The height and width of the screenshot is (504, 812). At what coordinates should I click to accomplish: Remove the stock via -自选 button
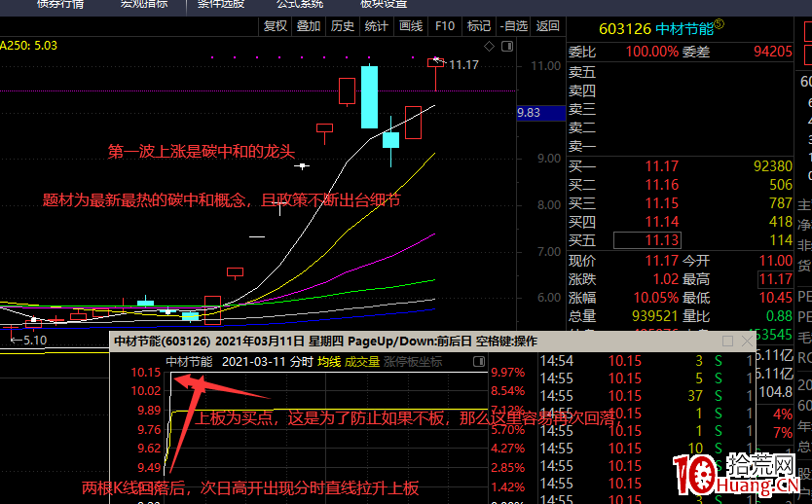tap(513, 26)
